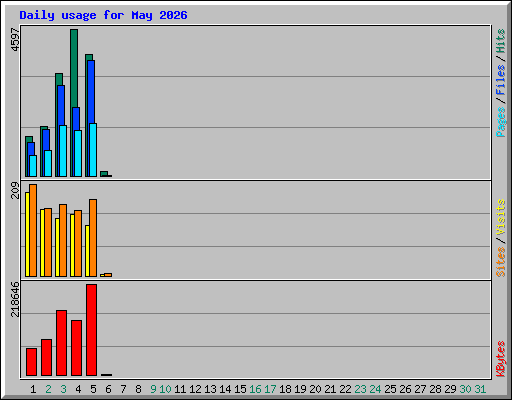The height and width of the screenshot is (400, 512).
Task: Click day 4 on the x-axis
Action: point(78,389)
